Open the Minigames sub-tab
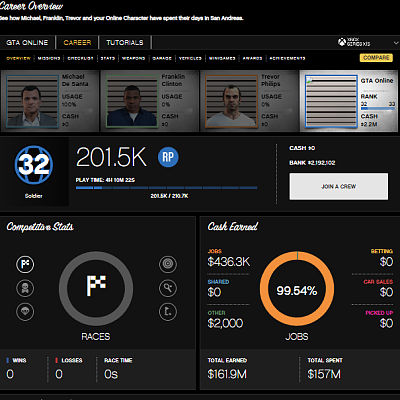 pos(222,58)
